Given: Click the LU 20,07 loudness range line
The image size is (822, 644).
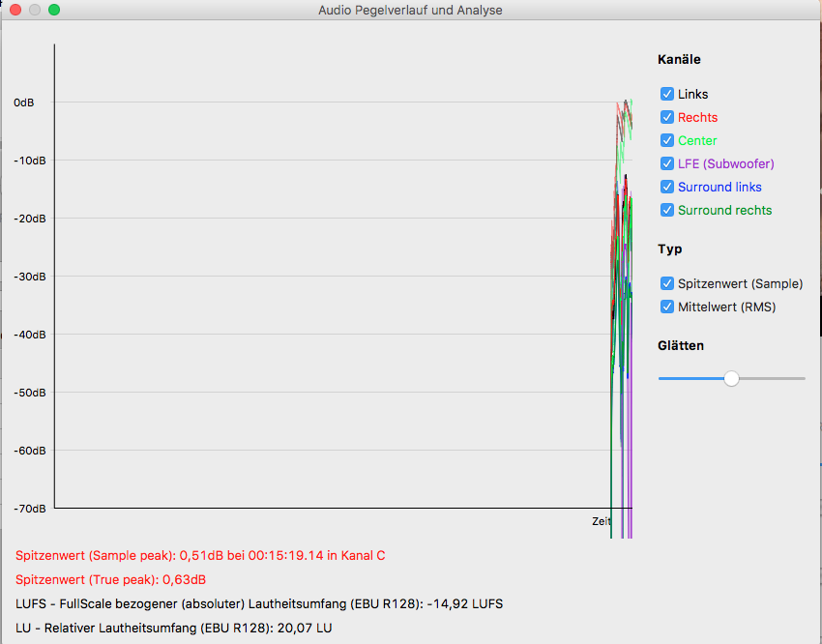Looking at the screenshot, I should [x=173, y=628].
